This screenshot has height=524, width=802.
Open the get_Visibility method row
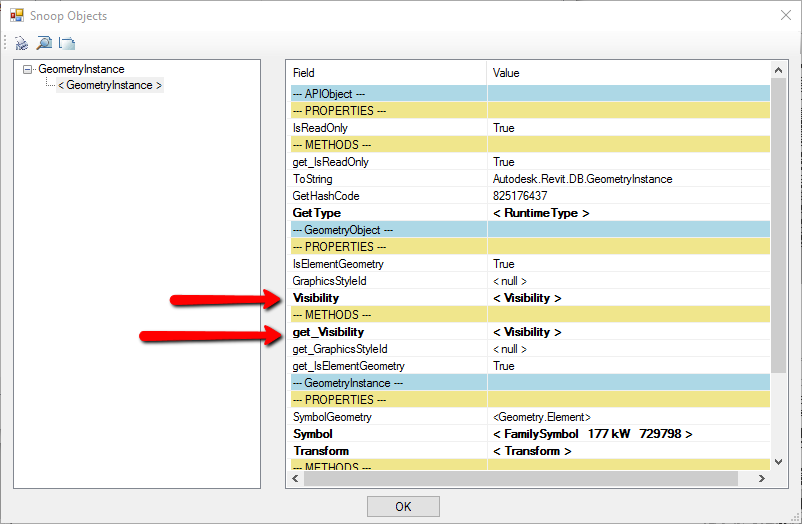(x=328, y=332)
